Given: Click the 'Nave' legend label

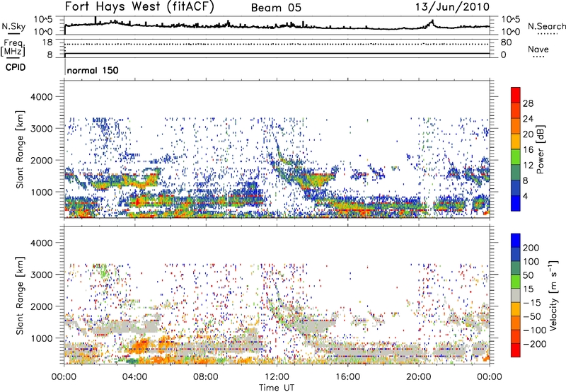Looking at the screenshot, I should [x=538, y=49].
